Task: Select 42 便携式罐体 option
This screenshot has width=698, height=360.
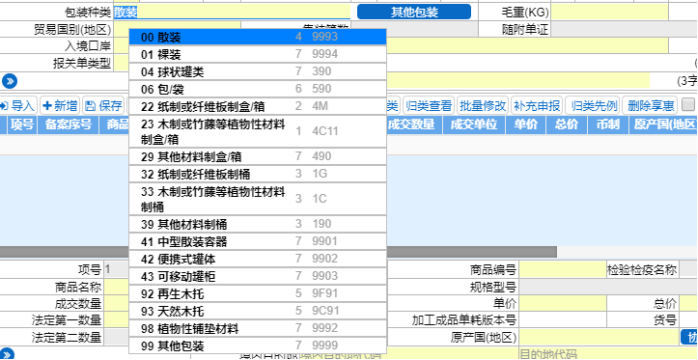Action: (257, 259)
